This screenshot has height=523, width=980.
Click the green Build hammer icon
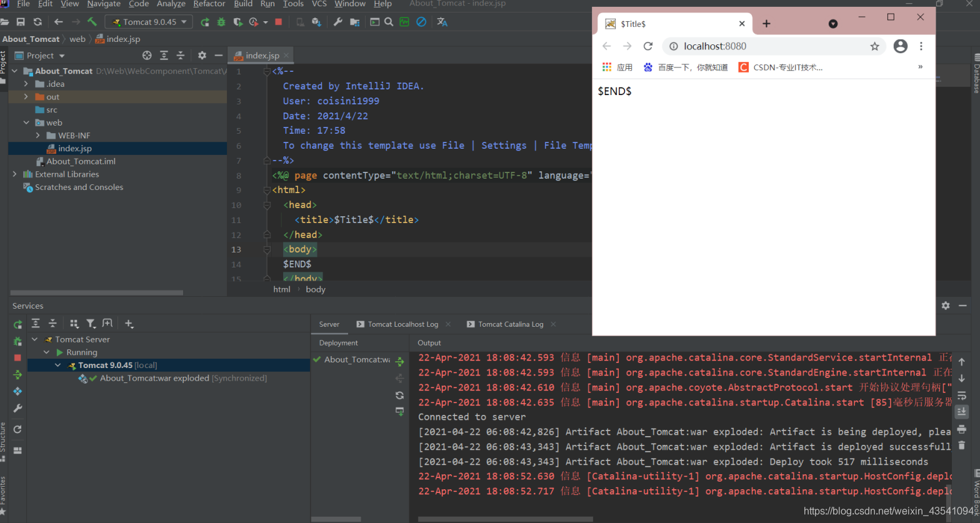pyautogui.click(x=92, y=22)
